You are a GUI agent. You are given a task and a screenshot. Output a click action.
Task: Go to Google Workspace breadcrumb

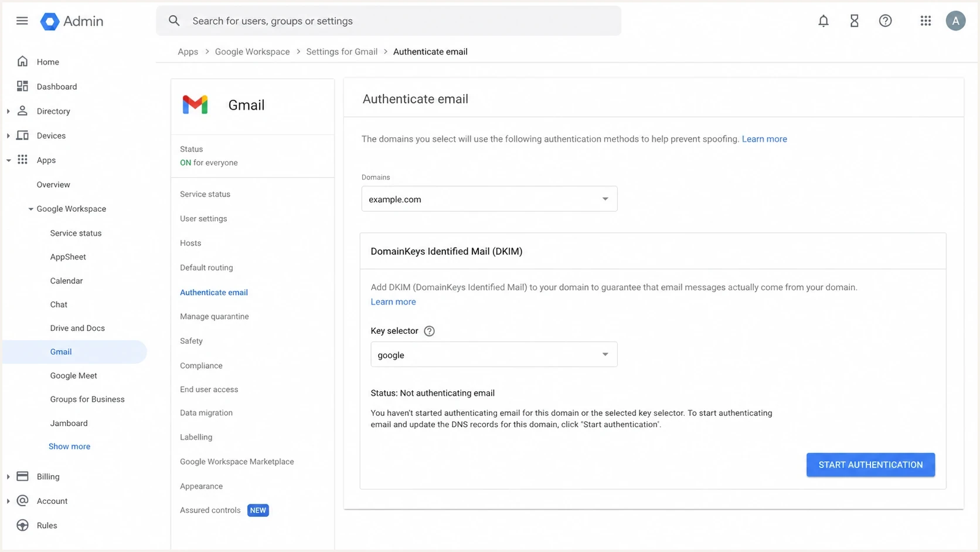click(253, 52)
